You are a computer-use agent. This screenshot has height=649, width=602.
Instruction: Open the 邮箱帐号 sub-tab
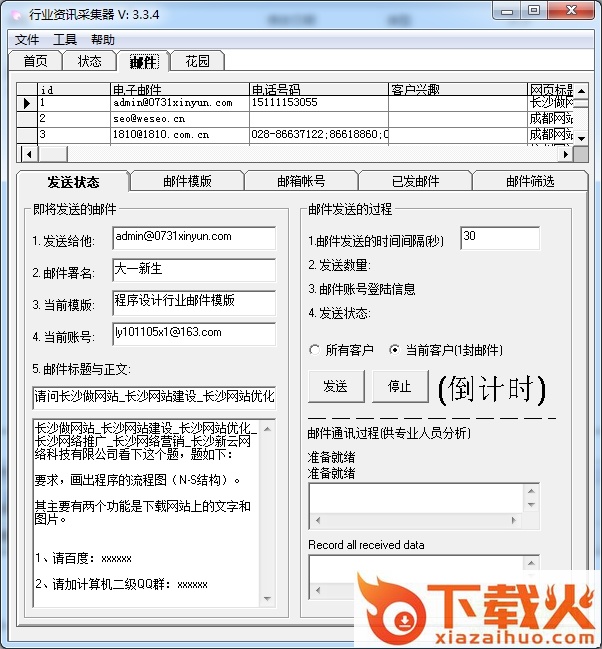[x=301, y=181]
